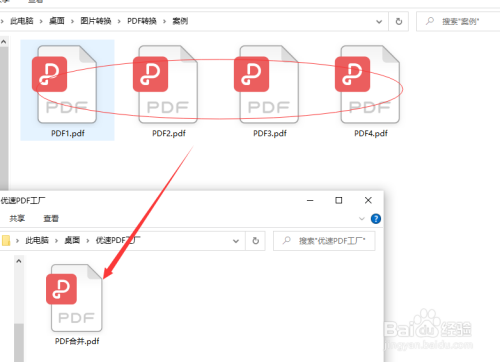Click the search box for 案例 folder
This screenshot has height=362, width=500.
(458, 22)
